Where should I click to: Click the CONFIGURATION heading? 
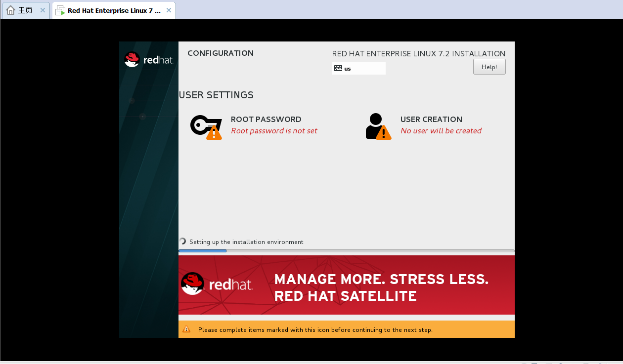pos(221,53)
